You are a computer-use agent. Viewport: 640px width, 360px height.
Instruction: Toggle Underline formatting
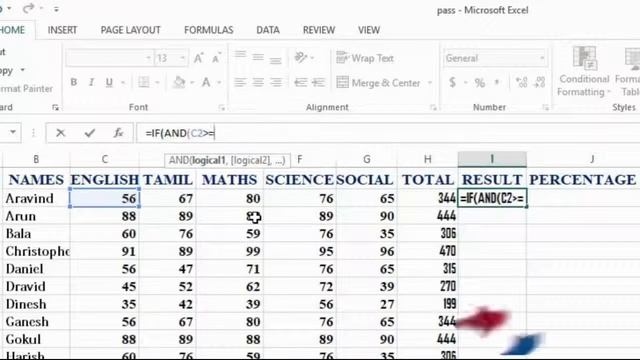pos(109,82)
